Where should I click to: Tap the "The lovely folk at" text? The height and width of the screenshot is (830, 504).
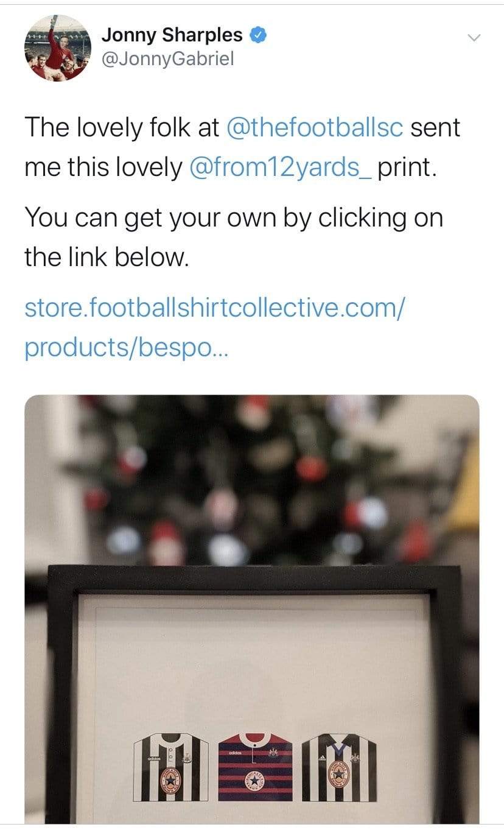pyautogui.click(x=122, y=128)
